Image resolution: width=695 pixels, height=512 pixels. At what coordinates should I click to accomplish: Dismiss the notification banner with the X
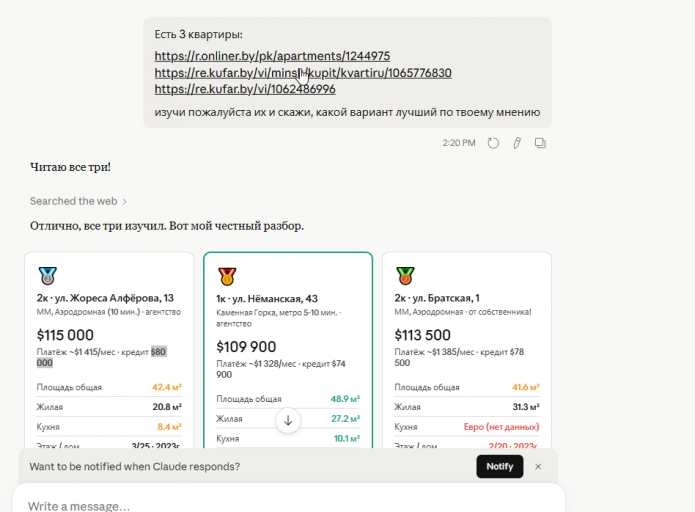538,466
